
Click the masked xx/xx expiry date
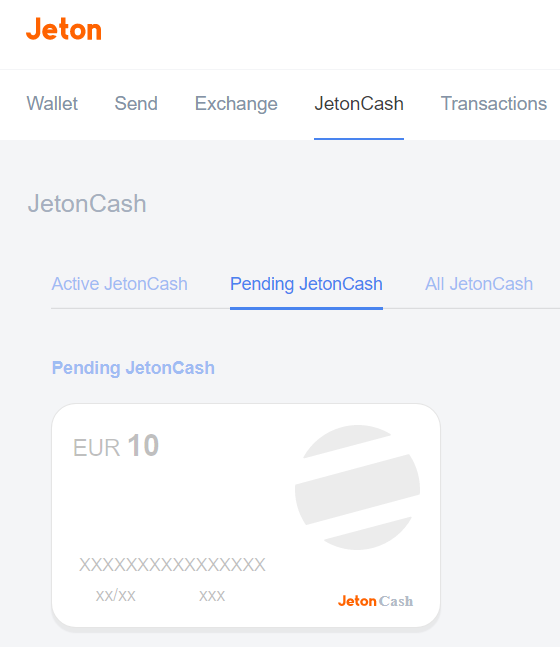point(116,595)
